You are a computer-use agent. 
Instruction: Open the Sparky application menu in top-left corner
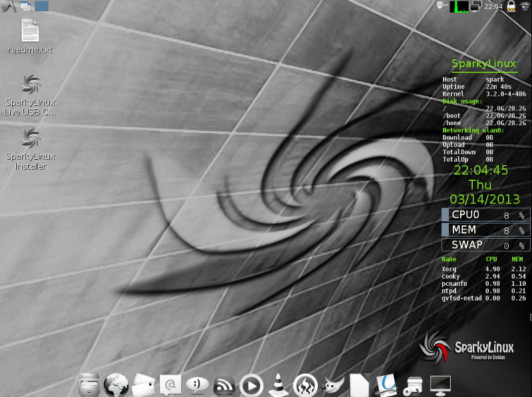click(7, 5)
